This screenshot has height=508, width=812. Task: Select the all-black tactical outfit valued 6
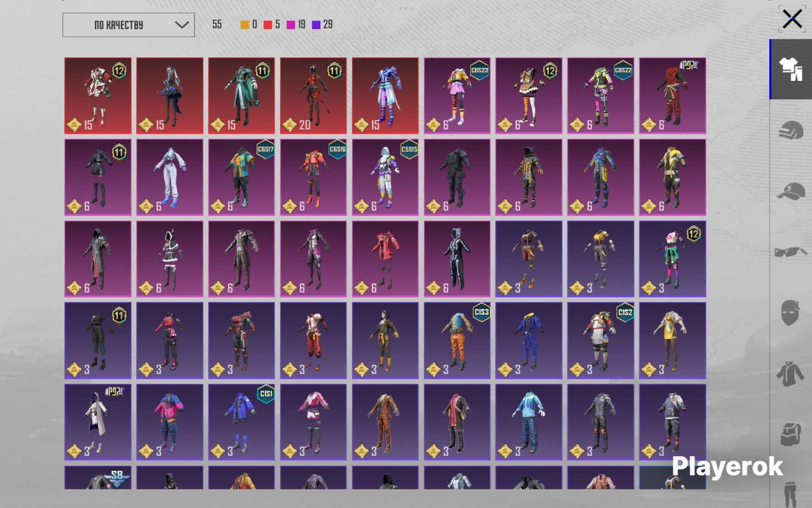(457, 177)
